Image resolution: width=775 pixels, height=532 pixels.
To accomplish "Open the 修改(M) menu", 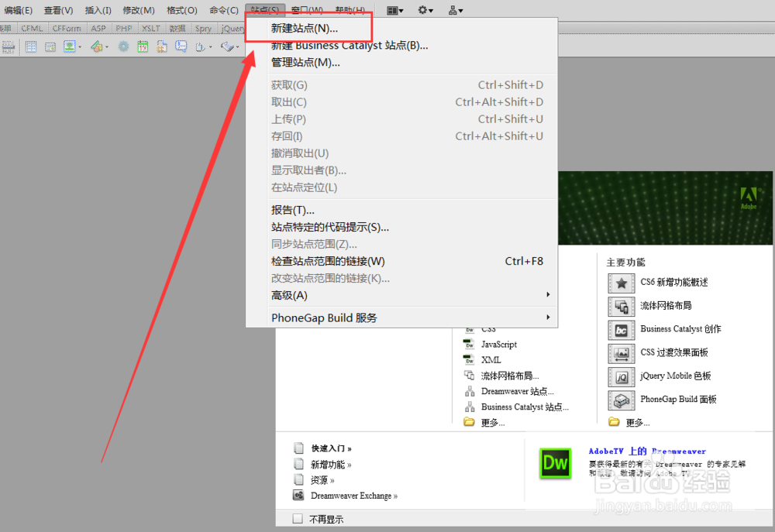I will tap(139, 10).
